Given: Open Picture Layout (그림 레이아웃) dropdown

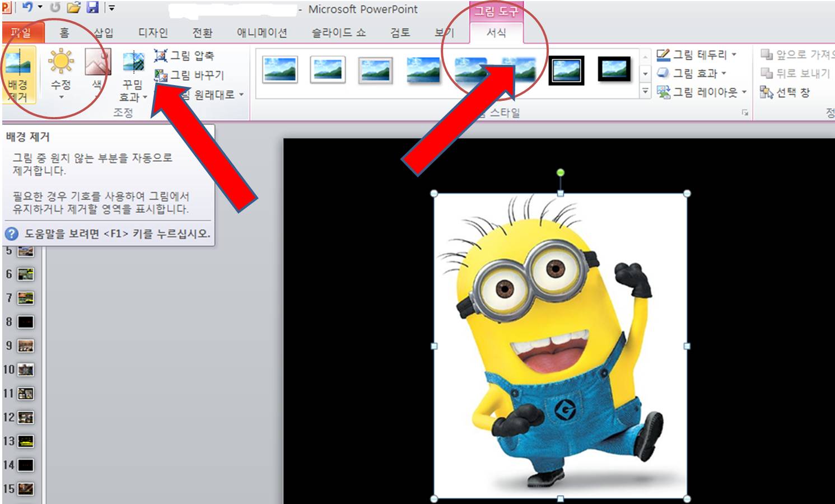Looking at the screenshot, I should (702, 92).
